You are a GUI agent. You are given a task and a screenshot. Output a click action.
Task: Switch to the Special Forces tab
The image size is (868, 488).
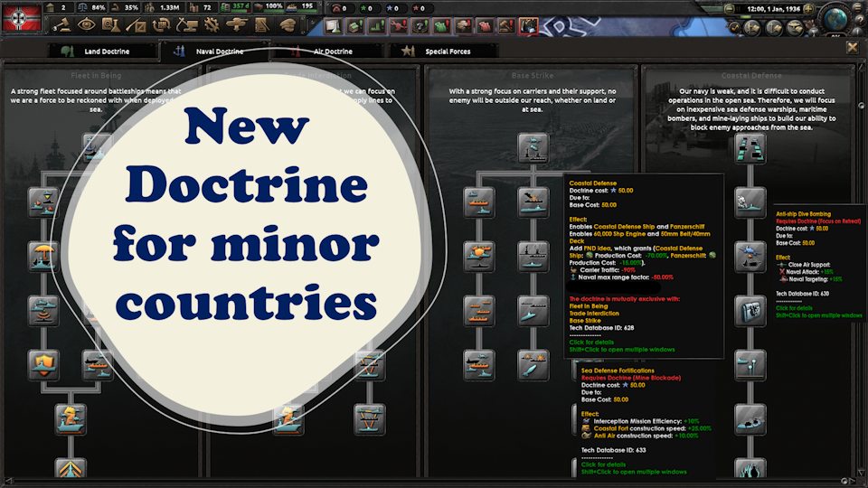443,51
